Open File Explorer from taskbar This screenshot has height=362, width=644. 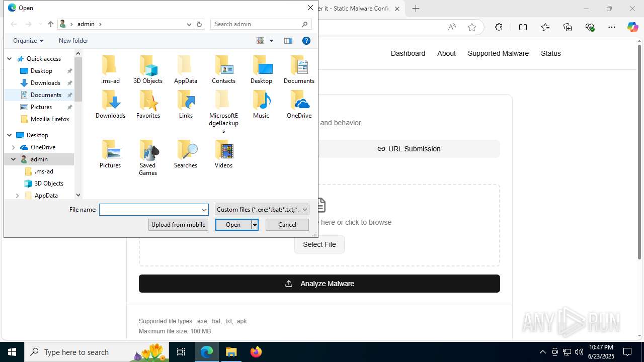(231, 352)
